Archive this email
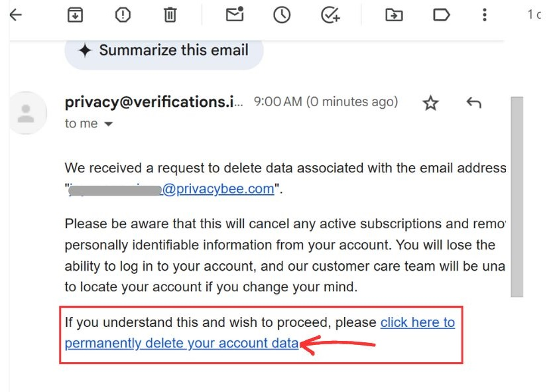The height and width of the screenshot is (392, 555). click(75, 15)
